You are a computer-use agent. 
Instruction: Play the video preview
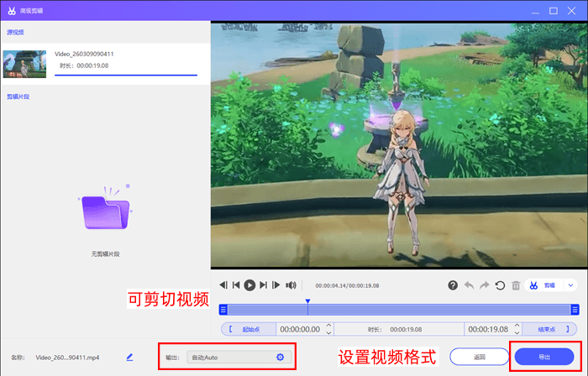(x=249, y=285)
